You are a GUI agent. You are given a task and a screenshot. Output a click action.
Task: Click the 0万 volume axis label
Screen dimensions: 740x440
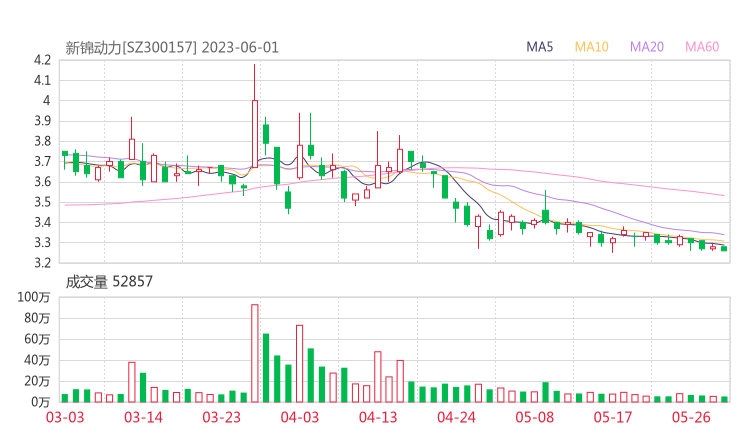(x=41, y=402)
